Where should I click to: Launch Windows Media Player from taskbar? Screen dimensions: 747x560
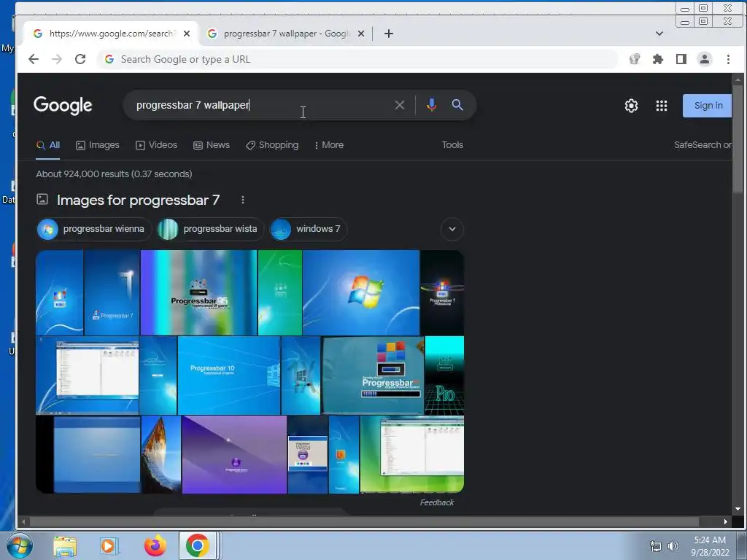pyautogui.click(x=109, y=546)
